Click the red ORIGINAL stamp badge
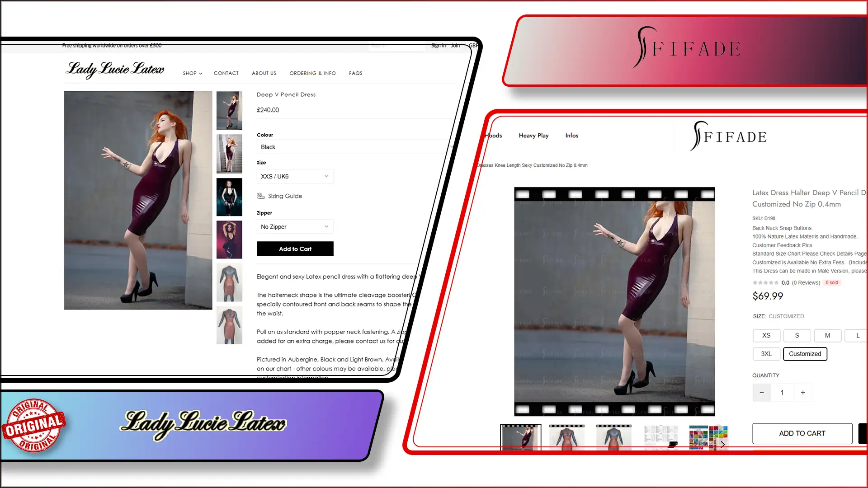868x488 pixels. click(34, 426)
